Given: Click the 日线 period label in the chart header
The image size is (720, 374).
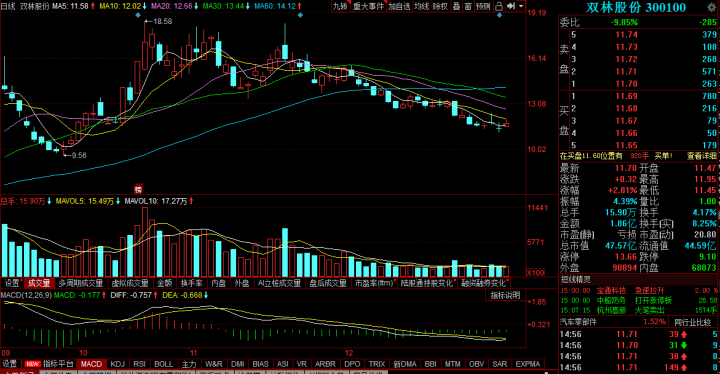Looking at the screenshot, I should click(8, 6).
